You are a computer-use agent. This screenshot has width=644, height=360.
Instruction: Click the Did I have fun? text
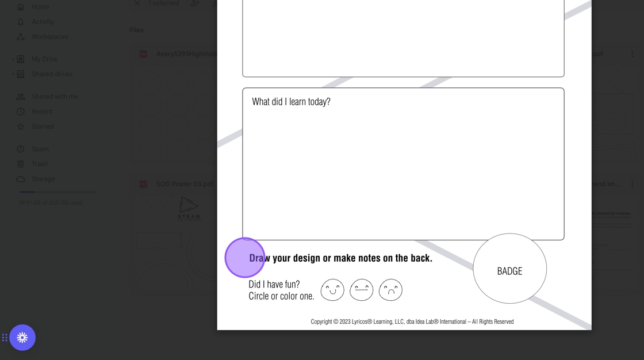pos(274,285)
